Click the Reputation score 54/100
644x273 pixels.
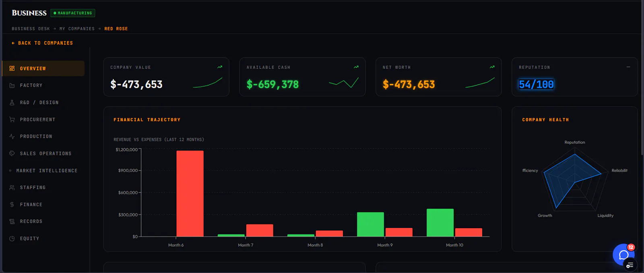click(536, 85)
